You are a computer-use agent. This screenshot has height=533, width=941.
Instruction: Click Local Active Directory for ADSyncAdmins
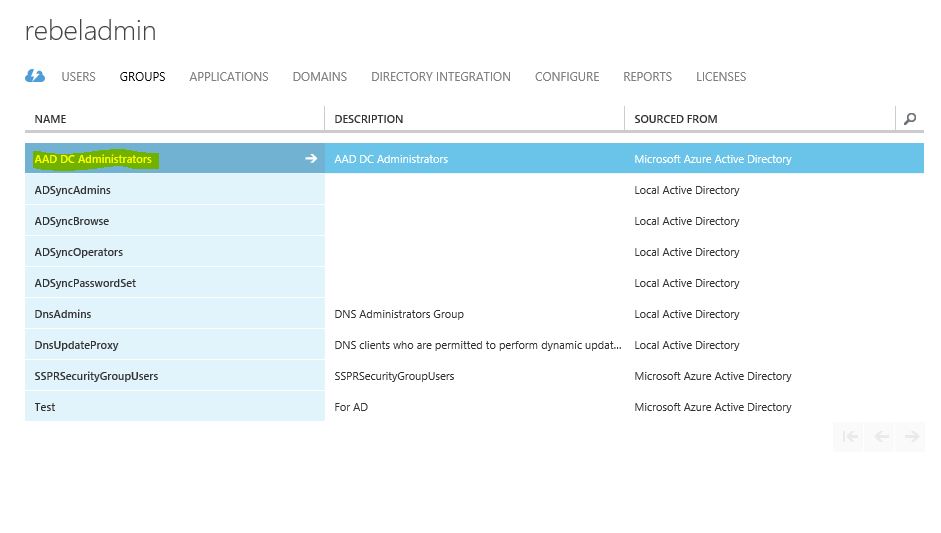click(687, 190)
